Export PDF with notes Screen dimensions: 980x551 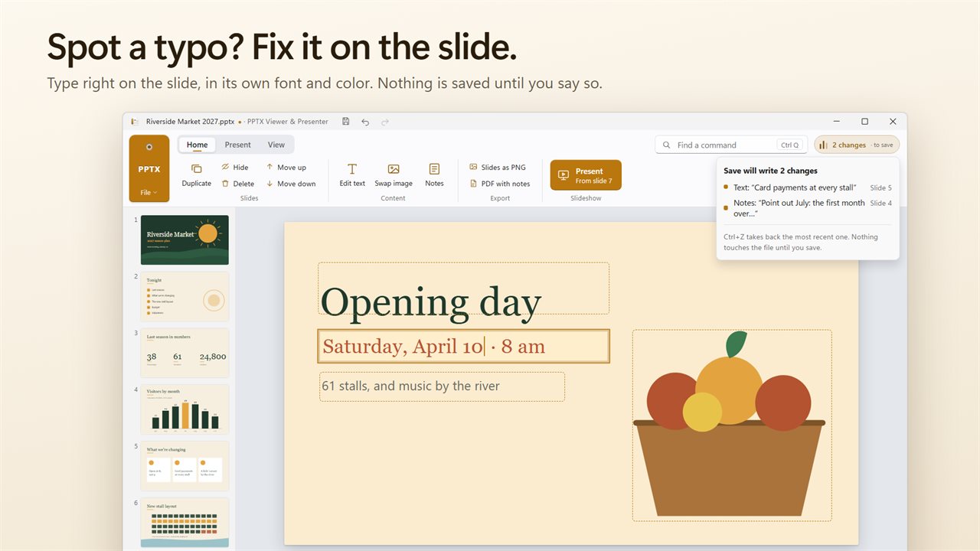click(500, 184)
